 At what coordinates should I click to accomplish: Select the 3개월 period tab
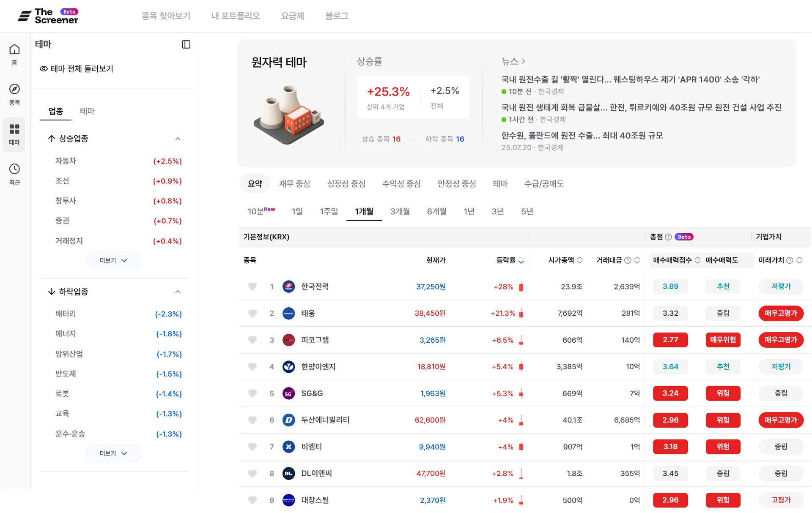click(400, 211)
